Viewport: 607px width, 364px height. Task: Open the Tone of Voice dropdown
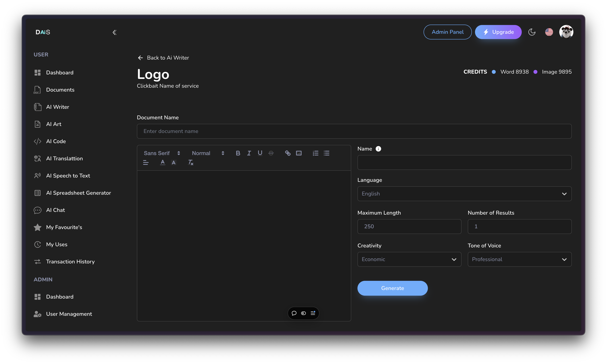pos(519,259)
